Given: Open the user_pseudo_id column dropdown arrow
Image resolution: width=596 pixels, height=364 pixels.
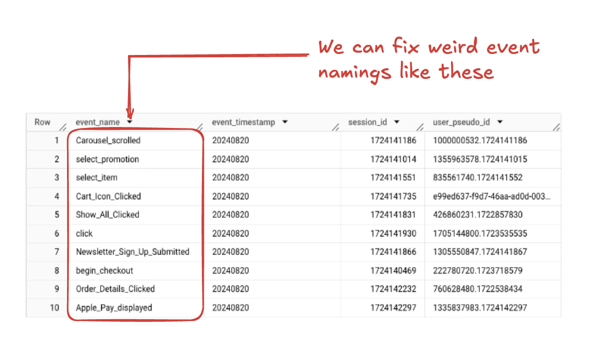Looking at the screenshot, I should pyautogui.click(x=500, y=122).
